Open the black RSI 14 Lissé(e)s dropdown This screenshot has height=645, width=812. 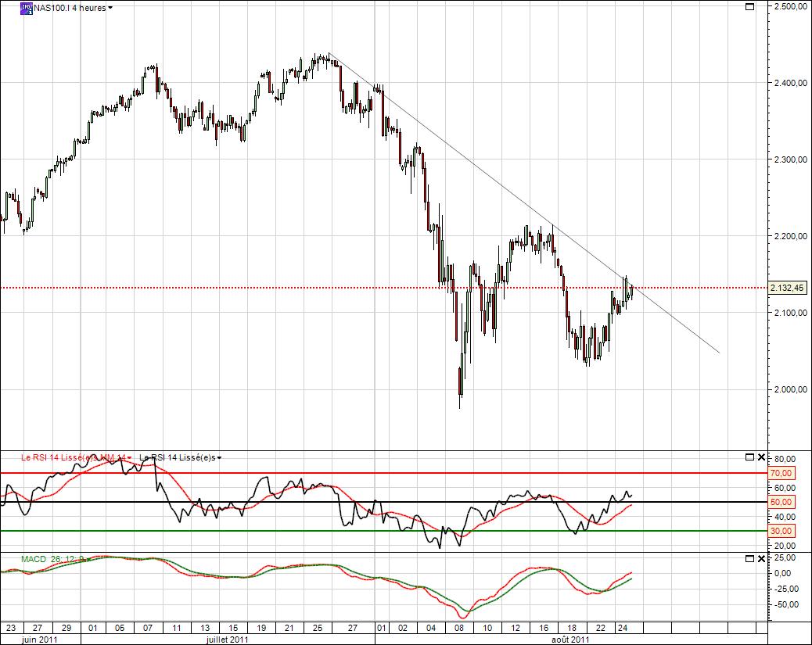(220, 457)
